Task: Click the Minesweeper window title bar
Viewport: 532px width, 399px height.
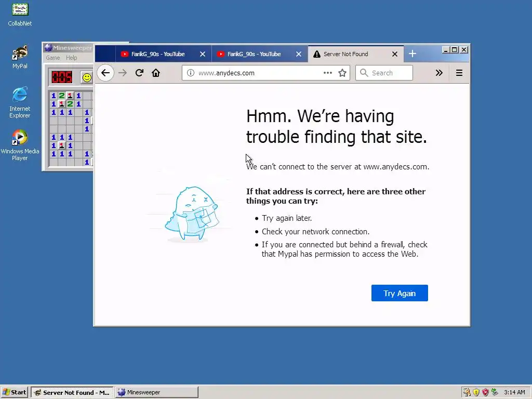Action: click(x=68, y=48)
